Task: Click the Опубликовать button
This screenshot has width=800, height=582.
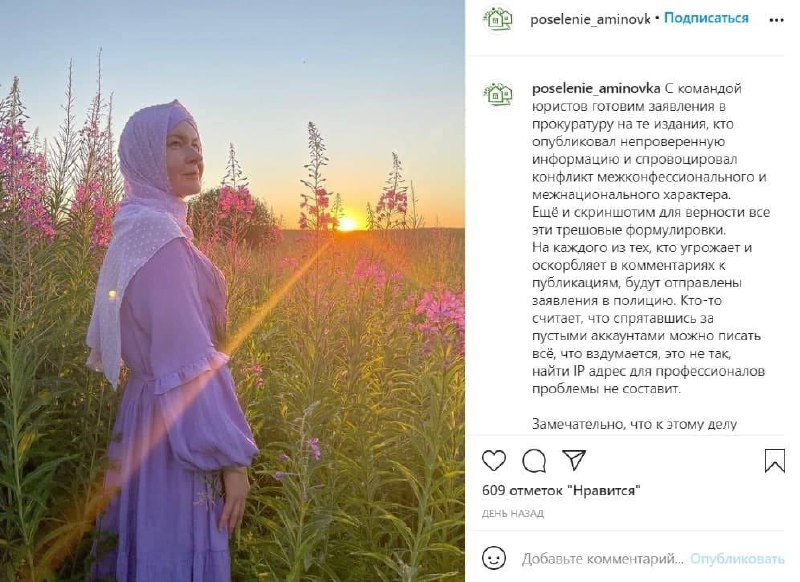Action: [x=737, y=559]
